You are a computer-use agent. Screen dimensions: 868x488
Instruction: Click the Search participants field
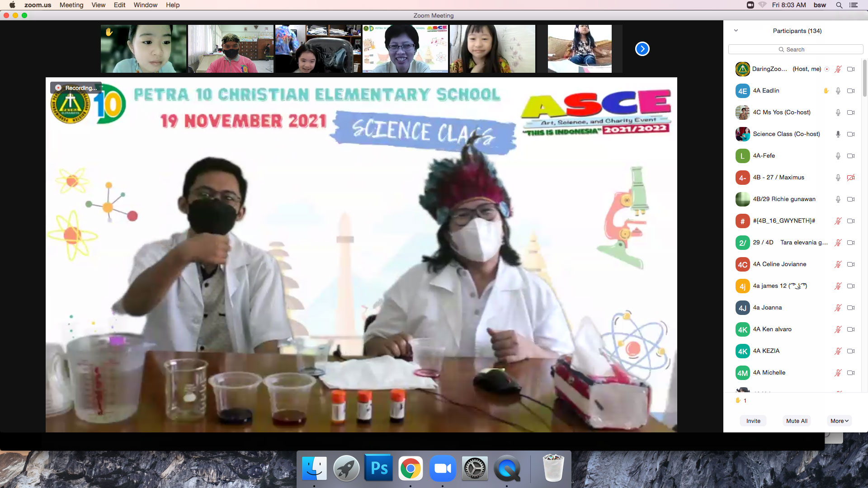click(x=796, y=49)
